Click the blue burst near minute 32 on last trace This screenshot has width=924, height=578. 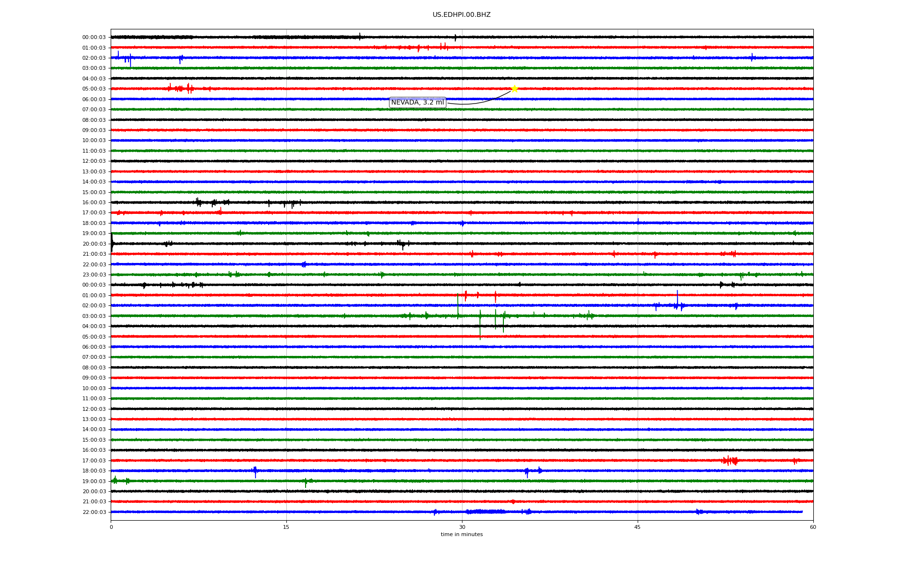point(486,512)
